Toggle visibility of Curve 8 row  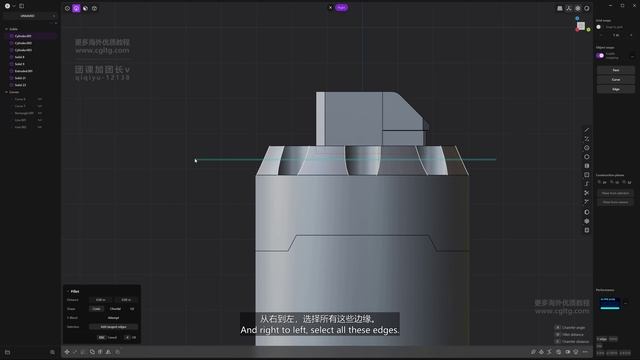point(40,99)
